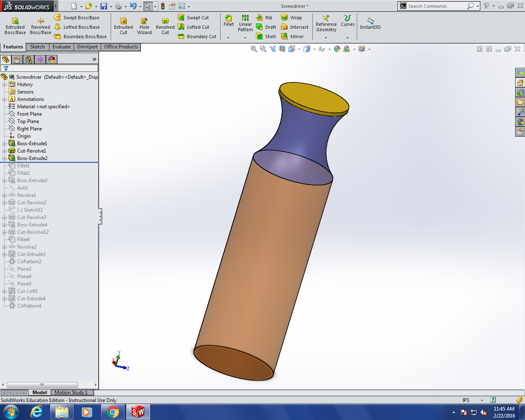Viewport: 525px width, 420px height.
Task: Expand the Annotations folder node
Action: pos(5,99)
